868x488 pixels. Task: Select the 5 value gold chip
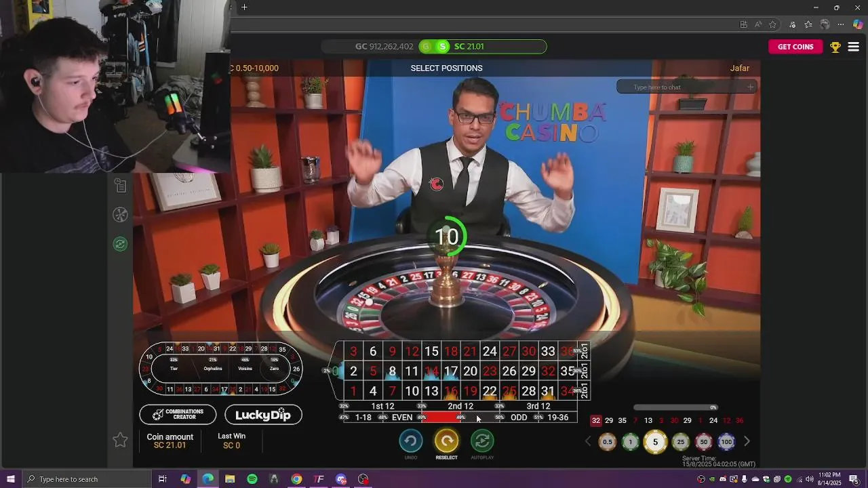[655, 442]
